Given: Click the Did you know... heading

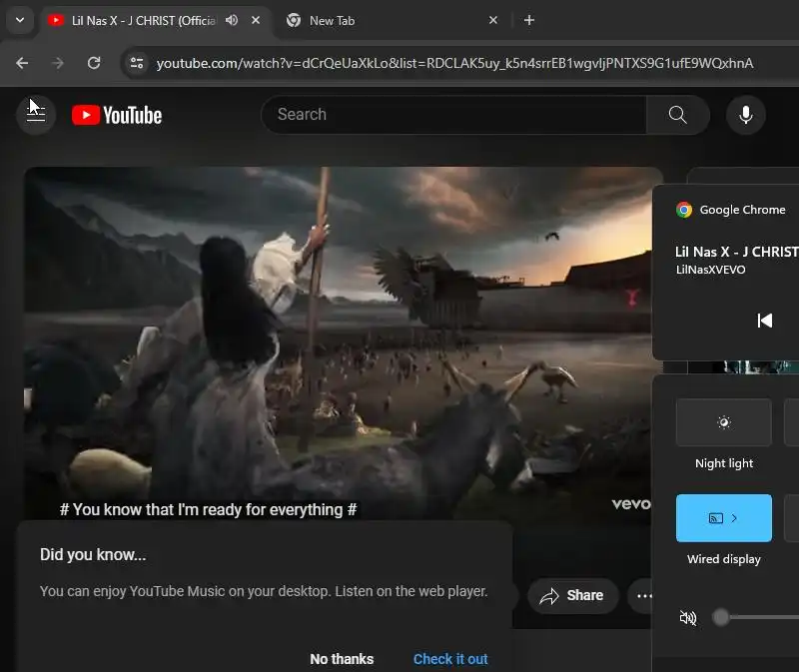Looking at the screenshot, I should coord(93,554).
